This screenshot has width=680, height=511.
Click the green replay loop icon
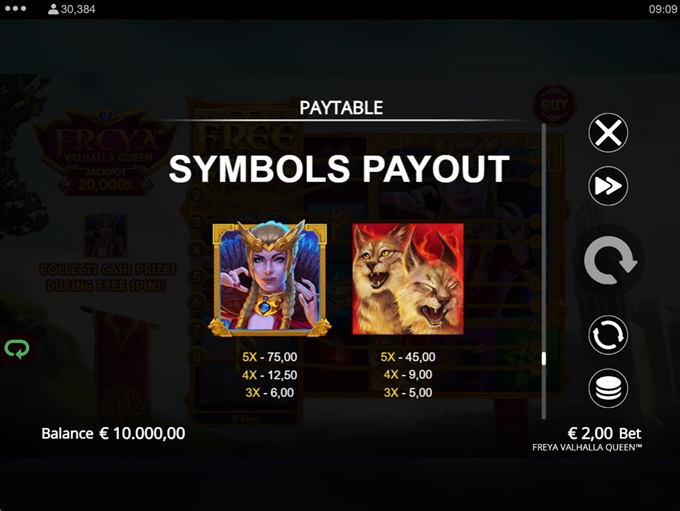17,349
